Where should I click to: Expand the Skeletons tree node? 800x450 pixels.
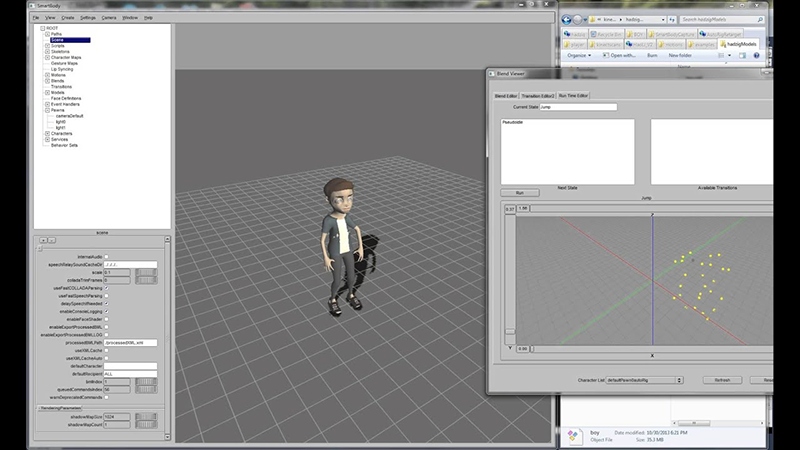[x=47, y=52]
